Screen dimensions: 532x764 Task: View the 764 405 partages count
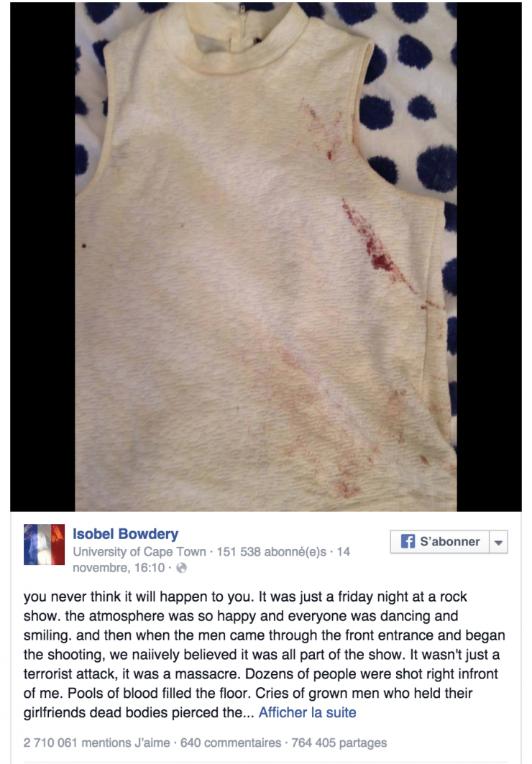[x=339, y=742]
